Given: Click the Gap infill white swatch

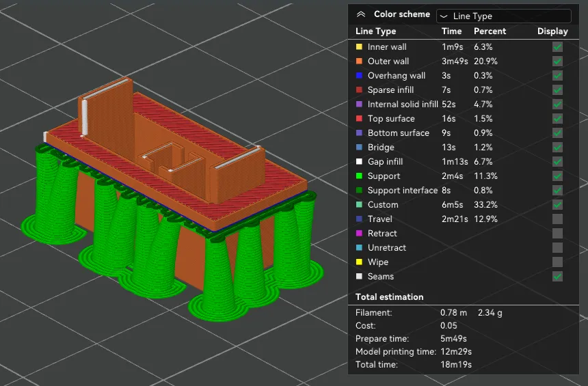Looking at the screenshot, I should coord(359,162).
